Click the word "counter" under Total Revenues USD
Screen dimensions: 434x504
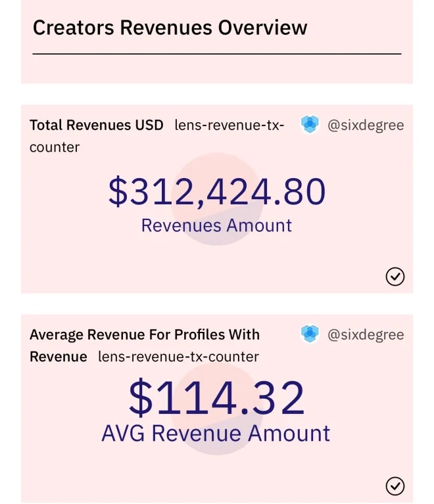click(55, 147)
